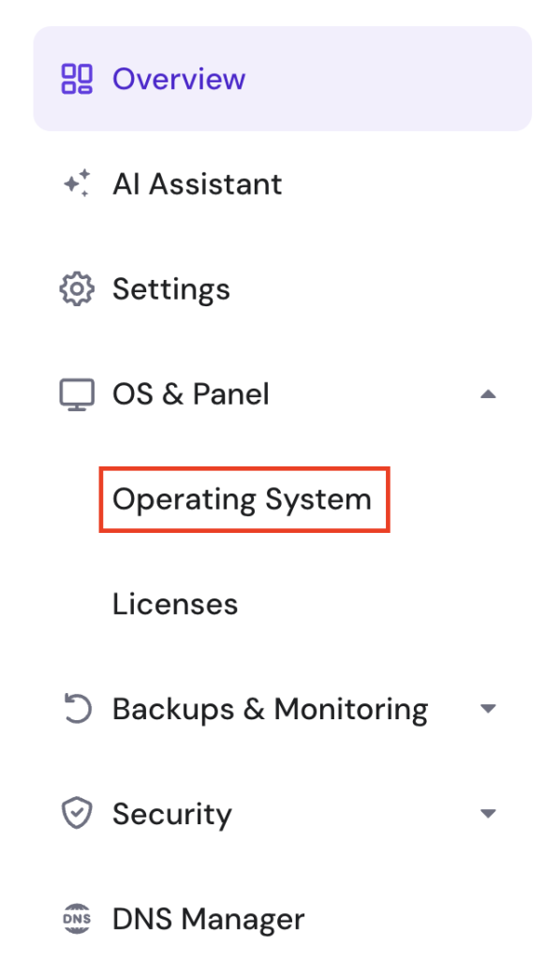560x959 pixels.
Task: Collapse the OS & Panel section
Action: 488,394
